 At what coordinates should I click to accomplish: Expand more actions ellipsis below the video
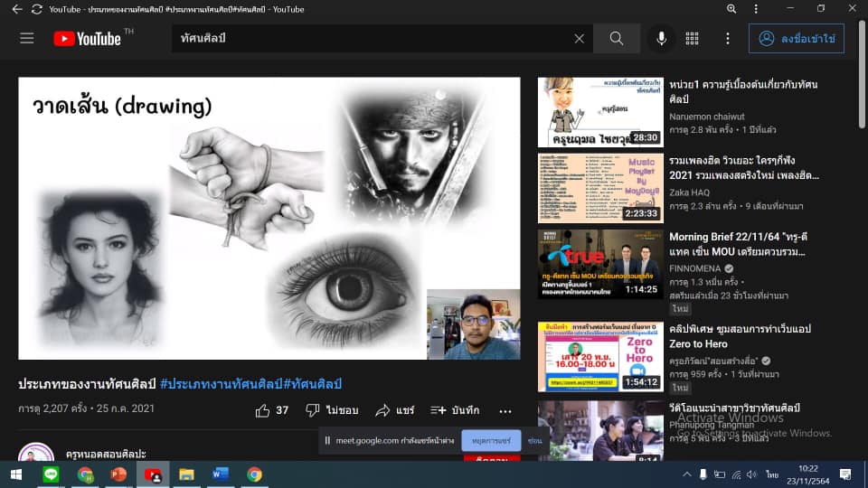(x=505, y=410)
